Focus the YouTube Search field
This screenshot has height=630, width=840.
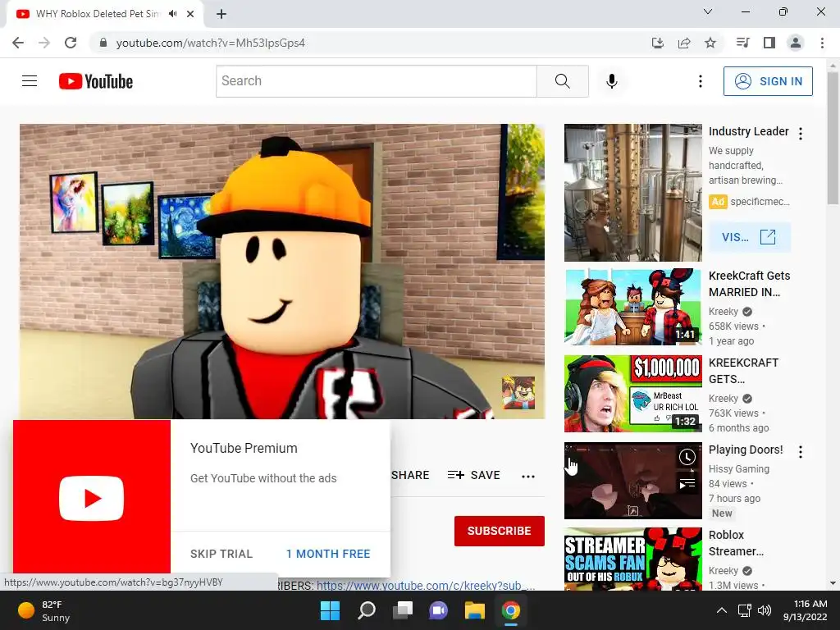point(377,81)
